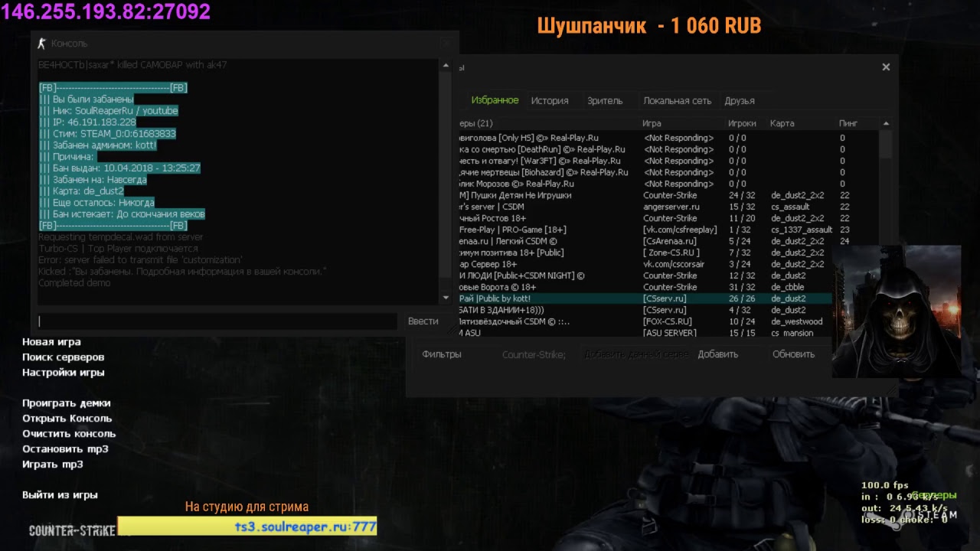The width and height of the screenshot is (980, 551).
Task: Open the Друзья tab
Action: [x=740, y=100]
